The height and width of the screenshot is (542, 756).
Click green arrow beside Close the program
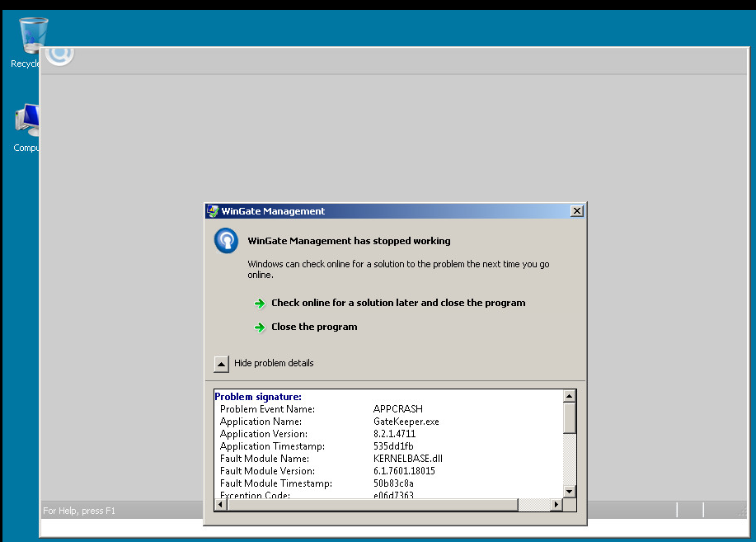click(260, 328)
